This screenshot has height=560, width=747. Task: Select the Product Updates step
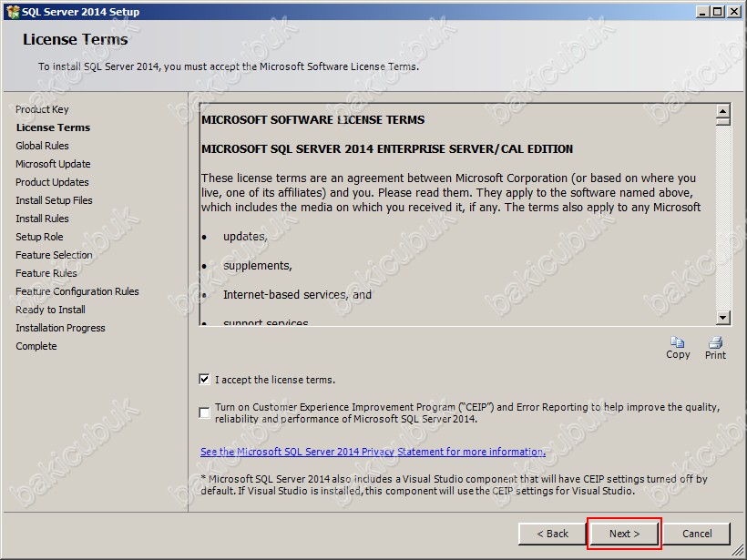point(52,182)
